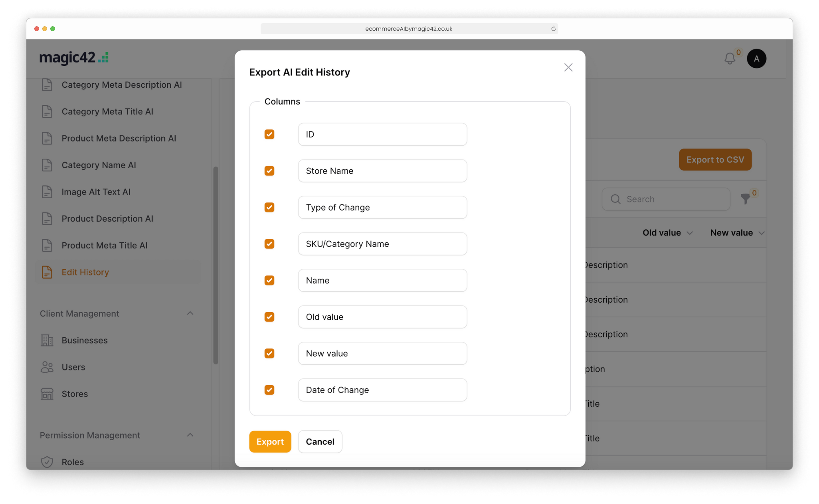Click the Export button

point(270,441)
